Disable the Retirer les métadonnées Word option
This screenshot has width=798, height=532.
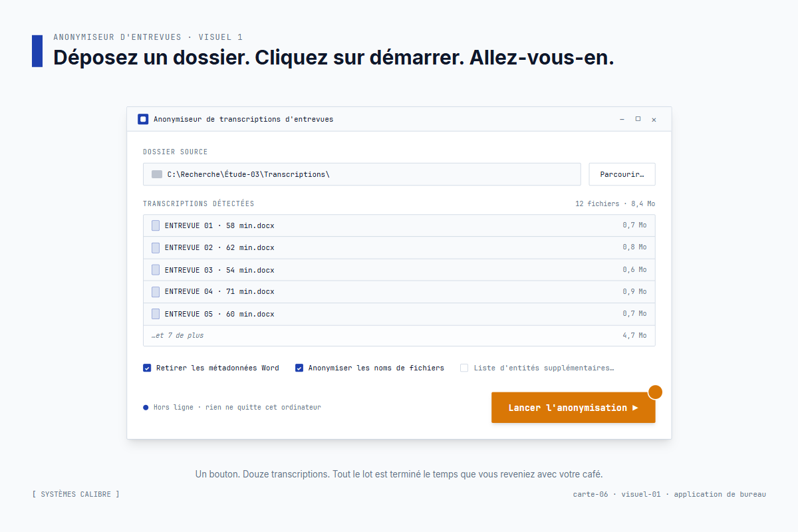click(147, 367)
